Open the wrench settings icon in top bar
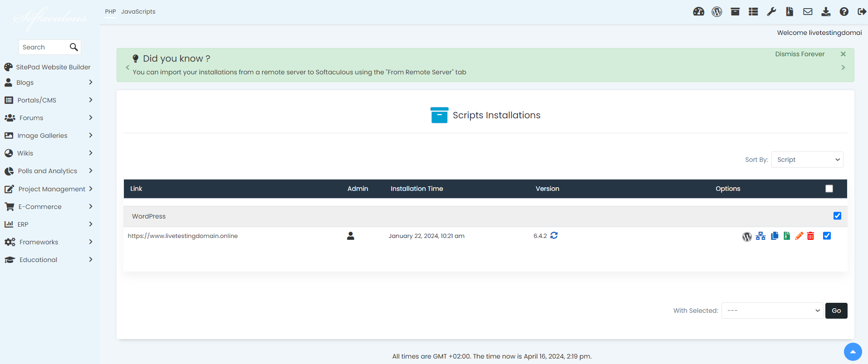 pyautogui.click(x=771, y=12)
